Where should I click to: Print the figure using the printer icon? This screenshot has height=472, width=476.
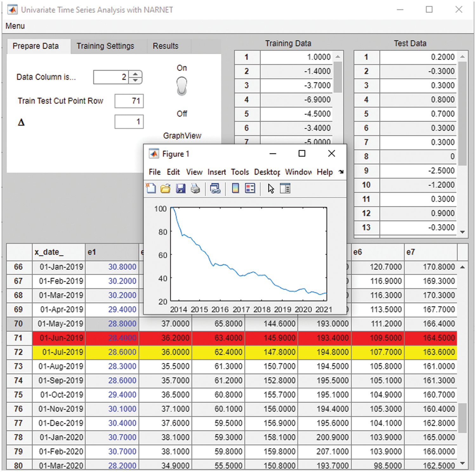(195, 188)
